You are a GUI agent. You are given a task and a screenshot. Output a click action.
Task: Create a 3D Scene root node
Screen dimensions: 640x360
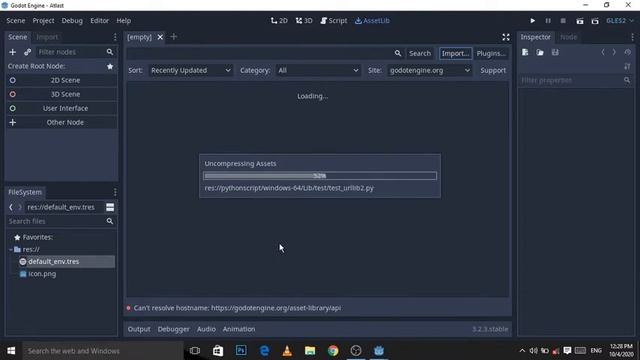pos(61,94)
